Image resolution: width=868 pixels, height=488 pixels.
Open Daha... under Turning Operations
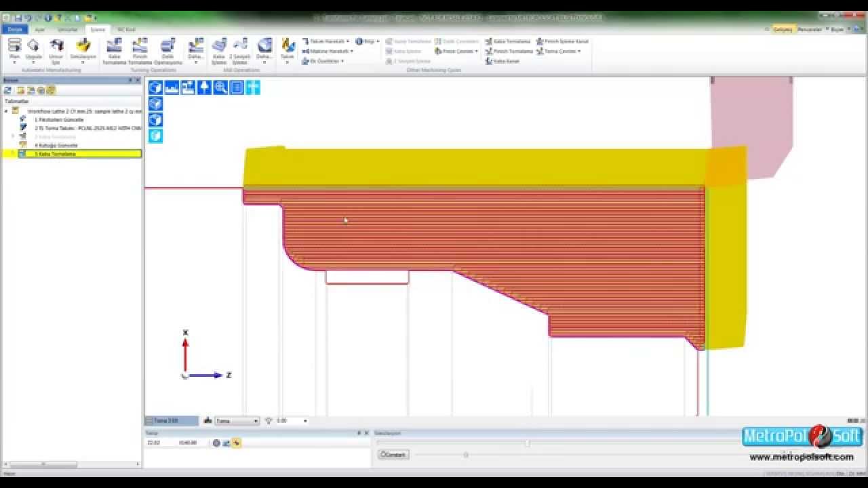tap(196, 52)
